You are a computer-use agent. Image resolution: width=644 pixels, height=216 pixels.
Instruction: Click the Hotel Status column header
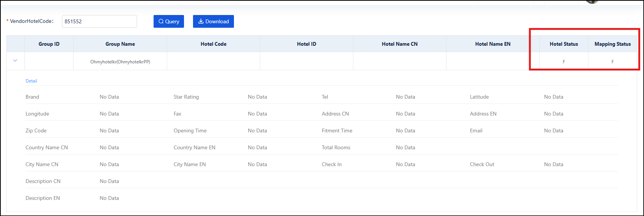tap(564, 44)
